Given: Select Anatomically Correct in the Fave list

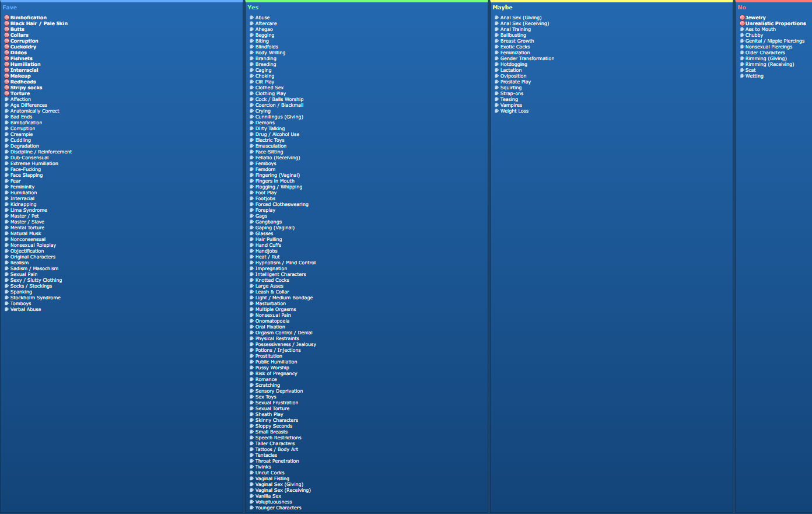Looking at the screenshot, I should (x=35, y=111).
